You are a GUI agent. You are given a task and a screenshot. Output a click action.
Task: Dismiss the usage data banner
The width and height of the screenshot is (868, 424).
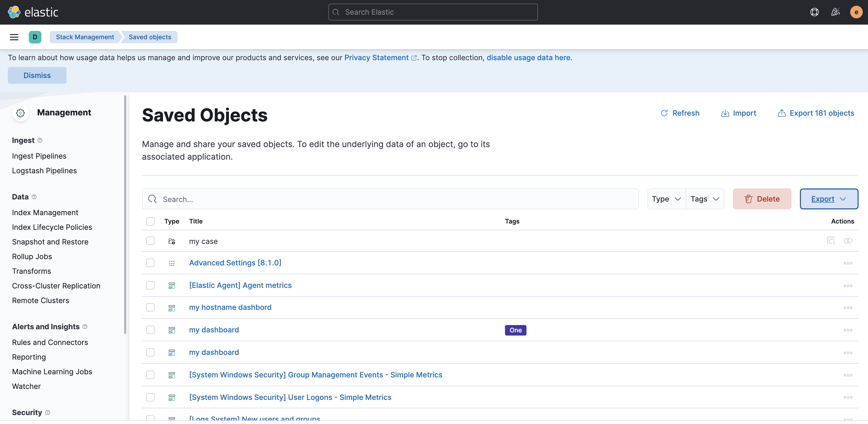37,75
